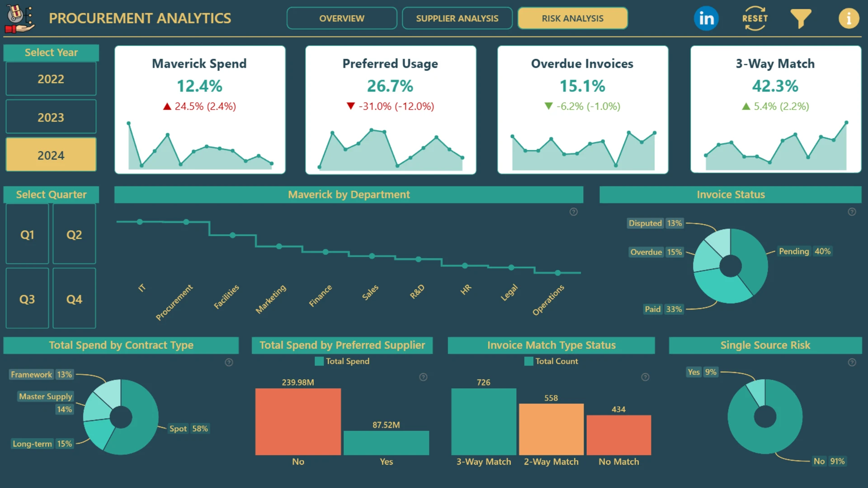Click the Overdue 15% invoice label

656,252
